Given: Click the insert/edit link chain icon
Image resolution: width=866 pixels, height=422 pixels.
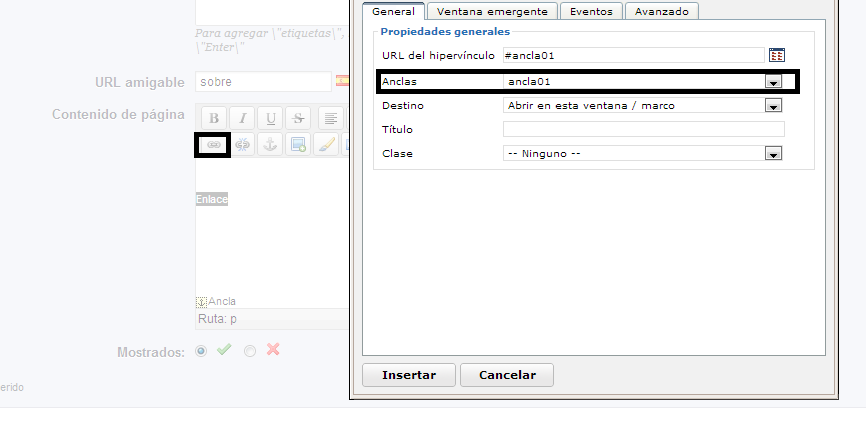Looking at the screenshot, I should [x=214, y=145].
